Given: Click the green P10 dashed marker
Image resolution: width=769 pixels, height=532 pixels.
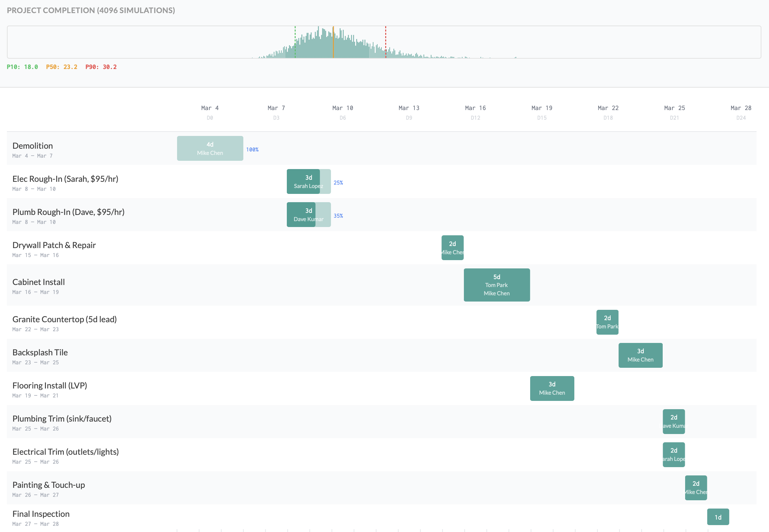Looking at the screenshot, I should [x=295, y=42].
